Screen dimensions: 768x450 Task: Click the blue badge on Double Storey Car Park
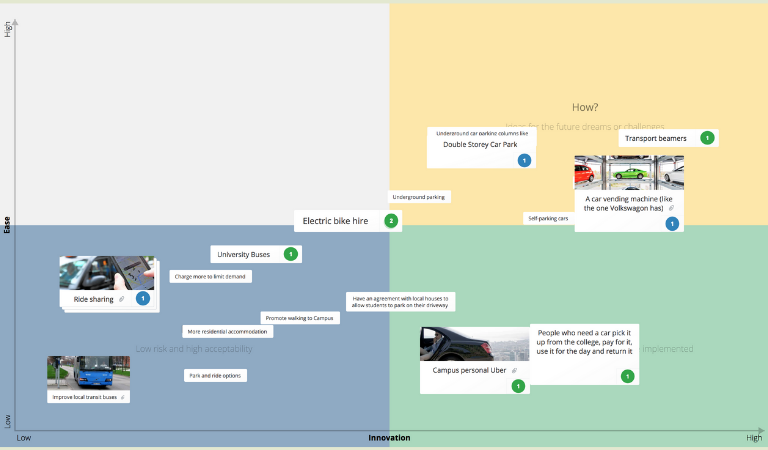pyautogui.click(x=523, y=160)
